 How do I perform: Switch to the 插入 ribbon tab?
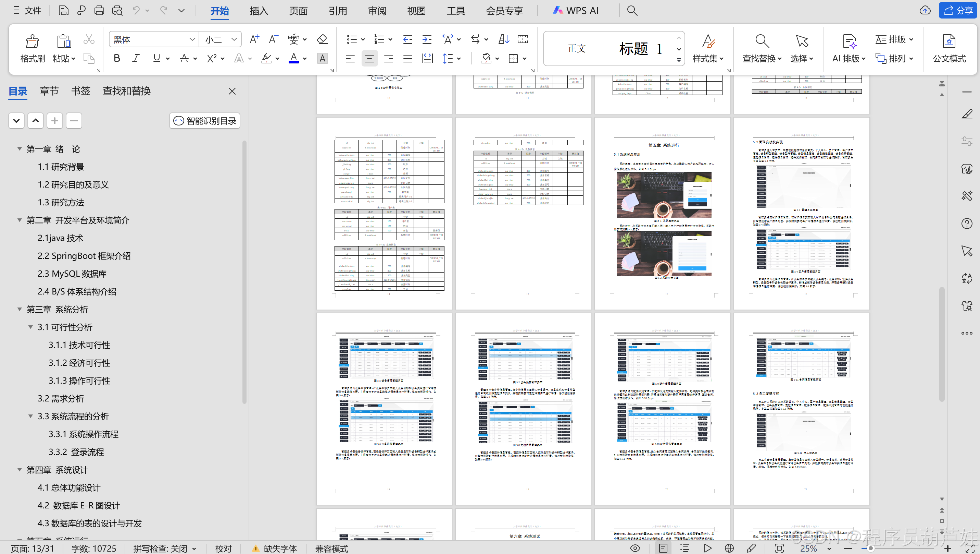tap(259, 11)
